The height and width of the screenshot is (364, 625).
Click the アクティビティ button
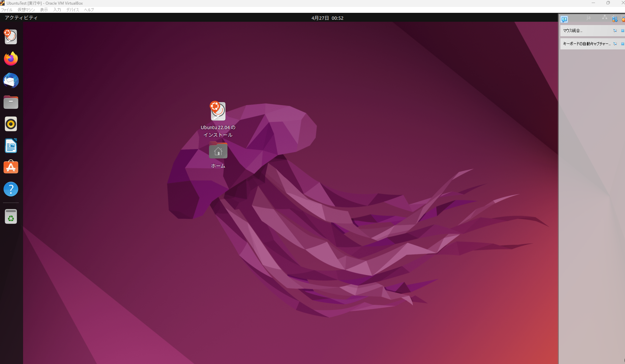point(21,17)
